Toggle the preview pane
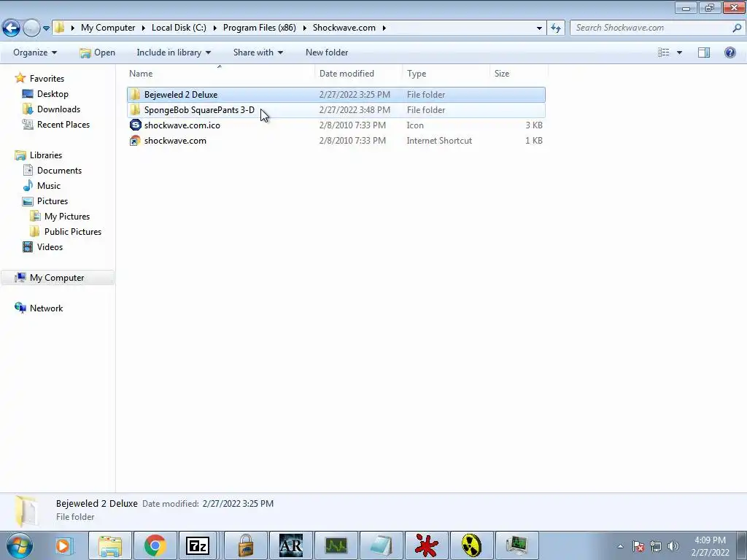The height and width of the screenshot is (560, 747). click(704, 52)
